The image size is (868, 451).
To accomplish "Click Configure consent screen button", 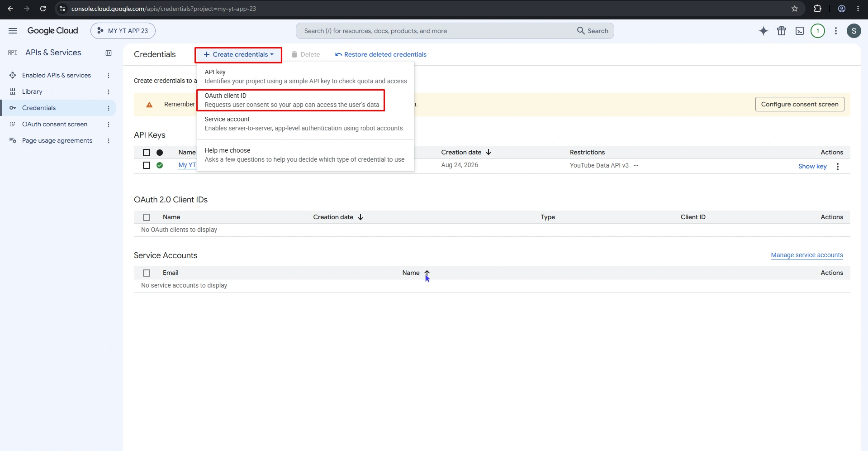I will coord(800,104).
